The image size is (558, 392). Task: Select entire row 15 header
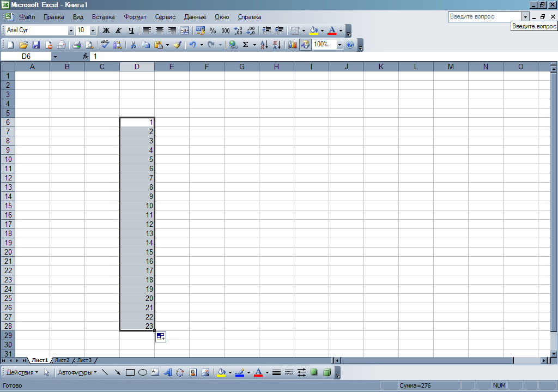(x=8, y=206)
